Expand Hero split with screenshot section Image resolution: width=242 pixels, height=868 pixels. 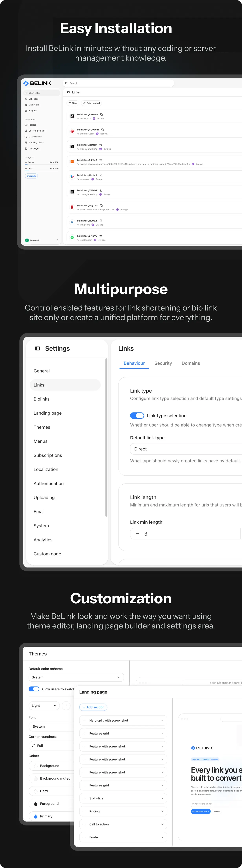pyautogui.click(x=162, y=720)
